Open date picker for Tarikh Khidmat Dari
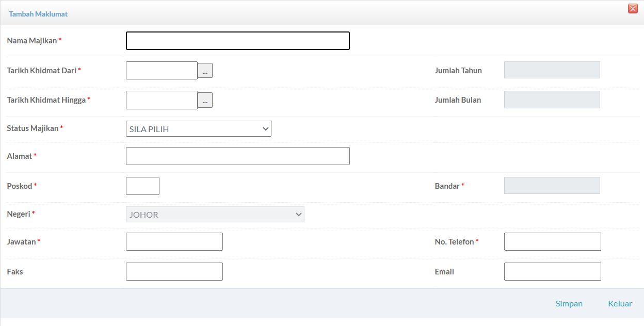Image resolution: width=644 pixels, height=326 pixels. tap(205, 71)
